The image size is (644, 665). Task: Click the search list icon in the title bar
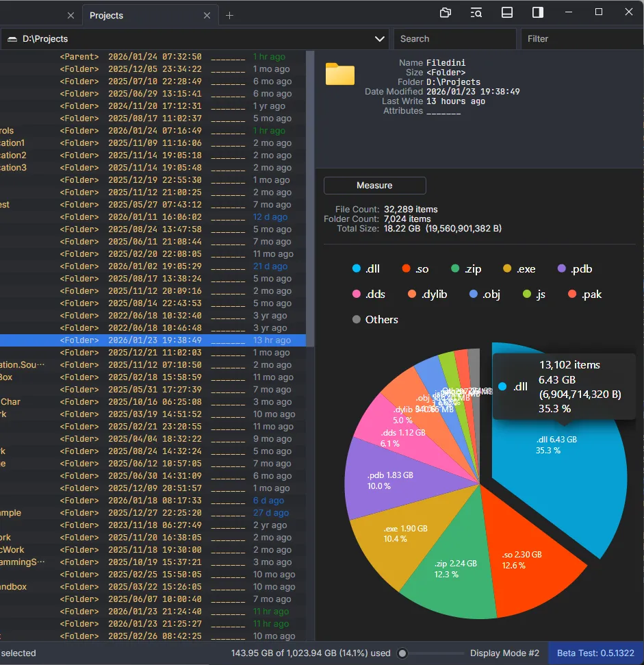coord(476,12)
